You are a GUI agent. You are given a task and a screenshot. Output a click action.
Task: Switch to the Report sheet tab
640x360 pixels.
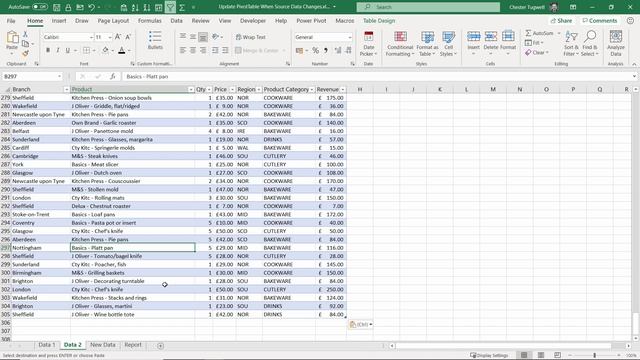(x=133, y=345)
